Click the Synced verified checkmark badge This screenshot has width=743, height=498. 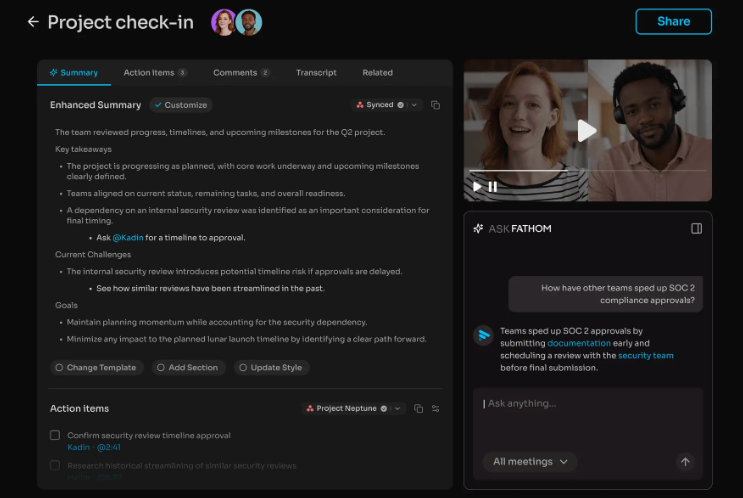click(x=400, y=105)
